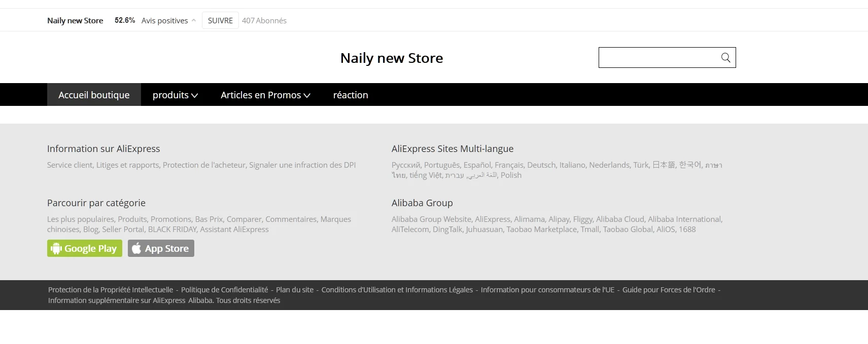Expand the produits dropdown menu
868x344 pixels.
[175, 95]
